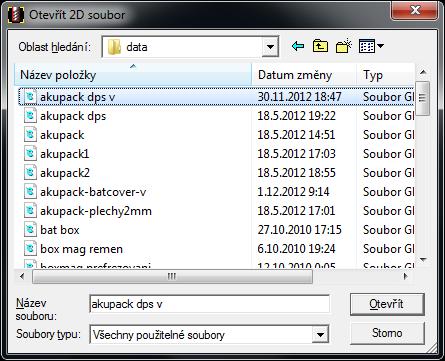Click the 'data' folder icon in the location box
Image resolution: width=445 pixels, height=361 pixels.
click(x=114, y=47)
